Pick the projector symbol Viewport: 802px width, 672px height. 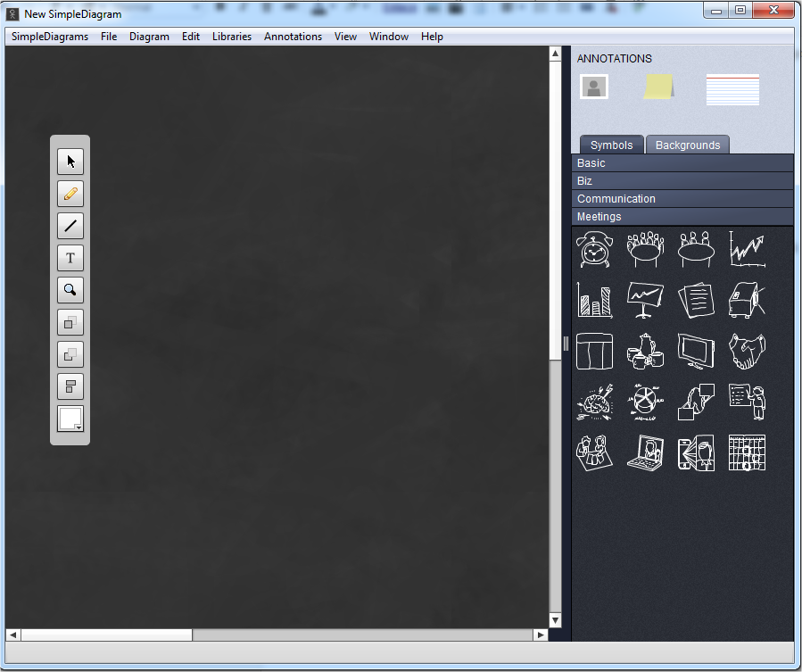747,300
